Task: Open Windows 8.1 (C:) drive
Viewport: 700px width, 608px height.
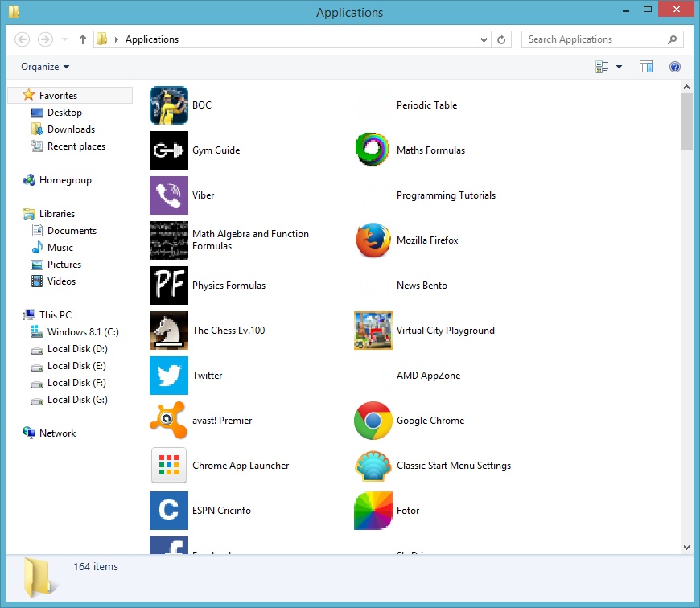Action: [x=83, y=332]
